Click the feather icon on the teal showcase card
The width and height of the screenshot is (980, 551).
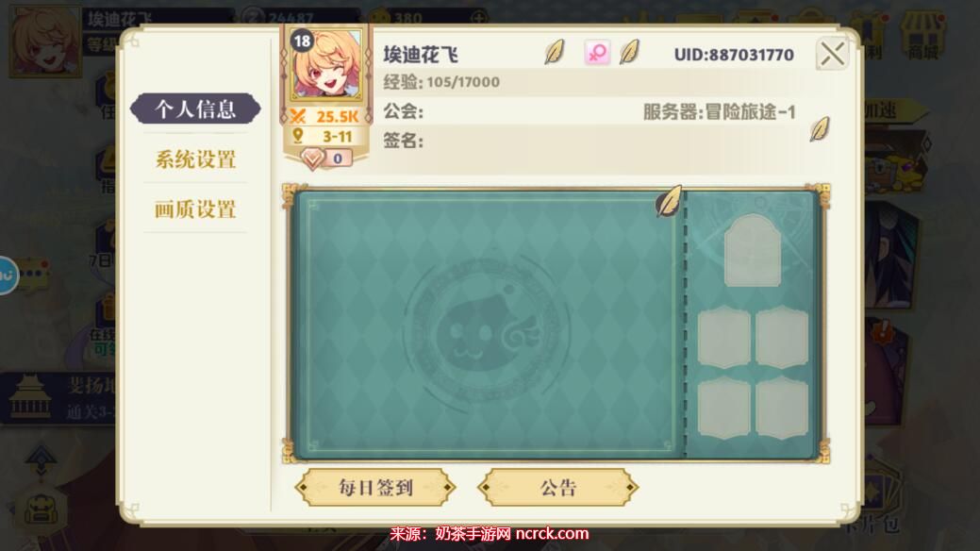click(x=669, y=201)
